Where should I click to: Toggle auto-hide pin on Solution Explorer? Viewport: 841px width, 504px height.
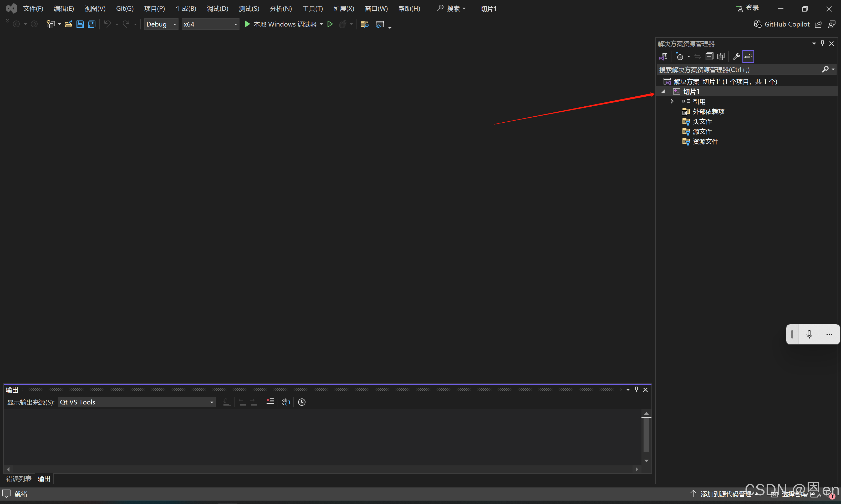(823, 43)
